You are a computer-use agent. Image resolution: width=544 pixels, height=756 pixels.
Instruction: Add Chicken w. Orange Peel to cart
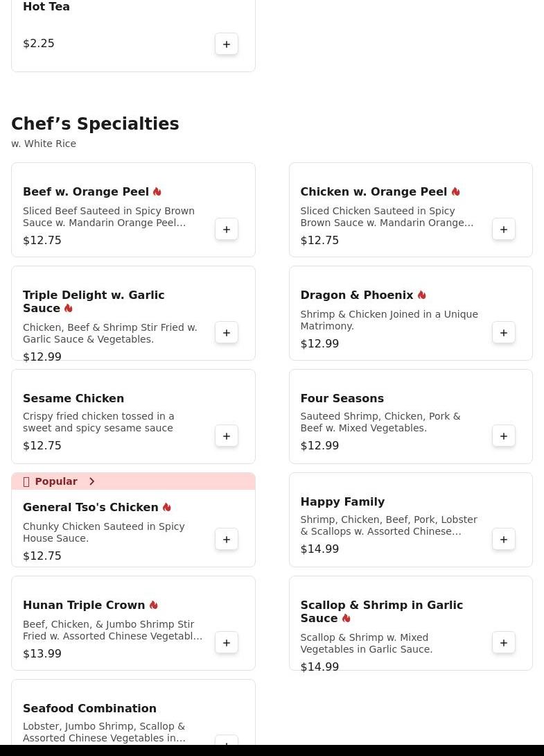point(504,229)
